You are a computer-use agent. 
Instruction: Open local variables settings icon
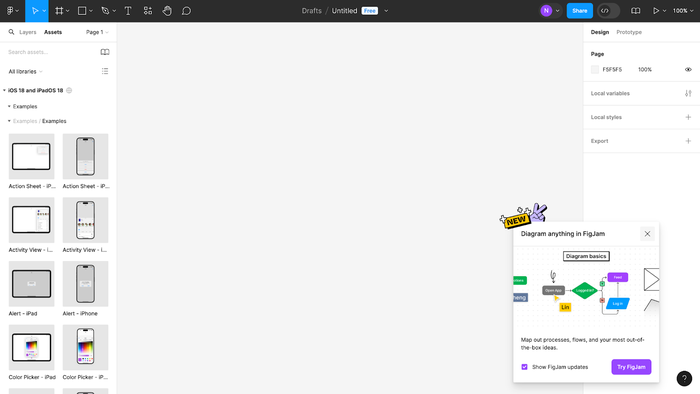tap(688, 93)
